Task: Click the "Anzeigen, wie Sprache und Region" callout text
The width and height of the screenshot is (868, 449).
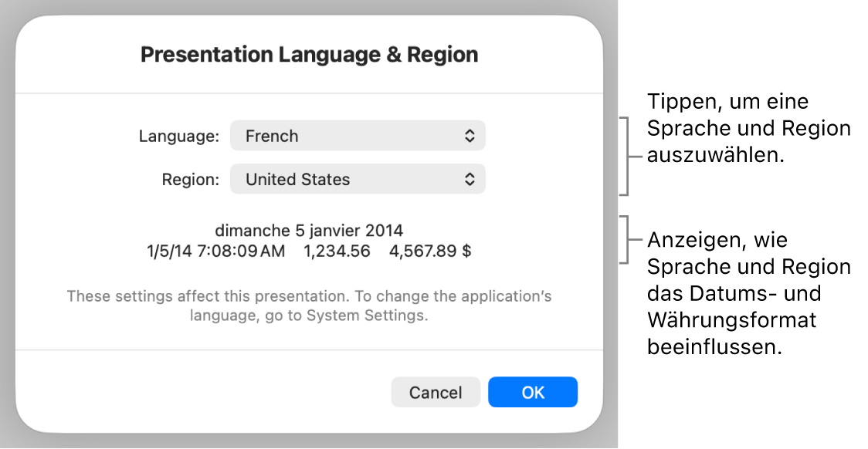Action: pyautogui.click(x=748, y=293)
